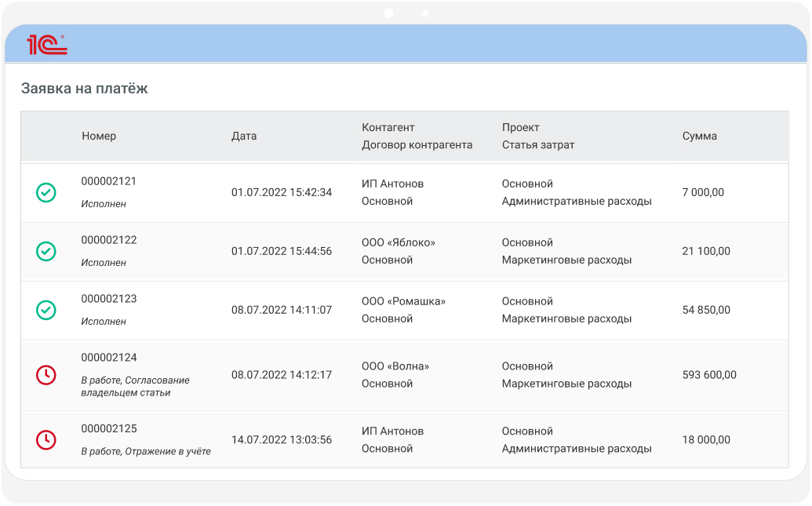The width and height of the screenshot is (812, 506).
Task: Click the date 14.07.2022 13:03:56
Action: (282, 440)
